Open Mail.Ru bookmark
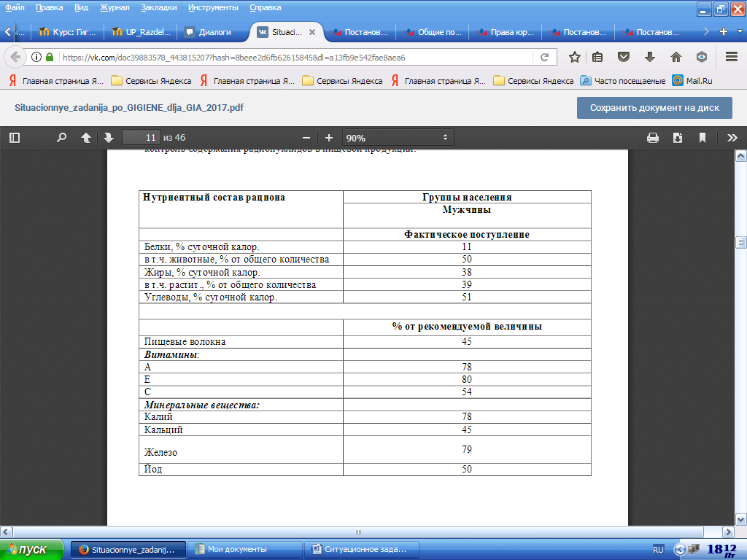Image resolution: width=747 pixels, height=560 pixels. [693, 81]
